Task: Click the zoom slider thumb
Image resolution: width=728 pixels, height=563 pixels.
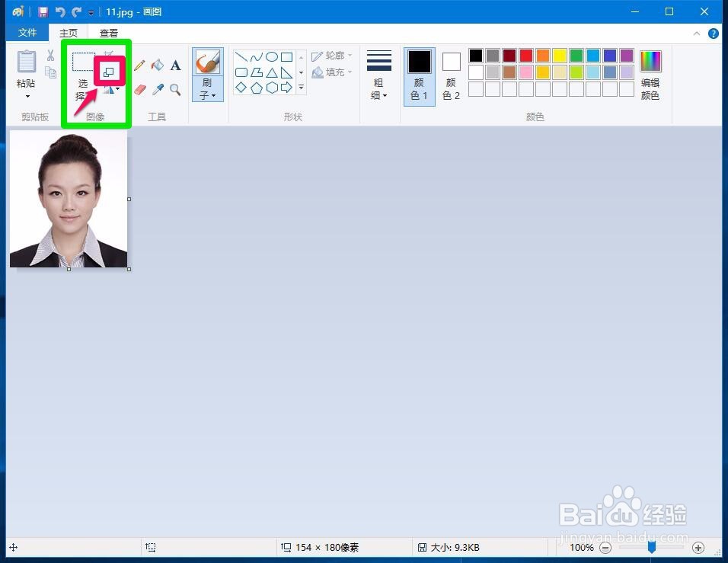Action: 652,547
